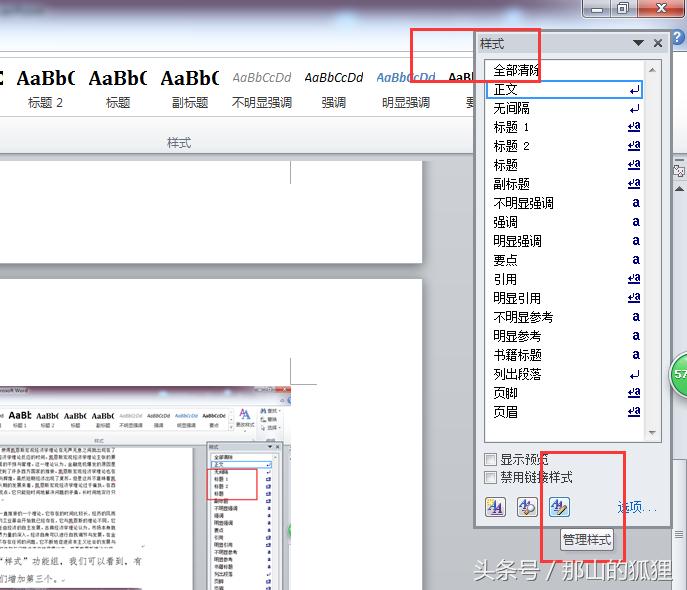Select the 正文 style in the list

tap(564, 89)
